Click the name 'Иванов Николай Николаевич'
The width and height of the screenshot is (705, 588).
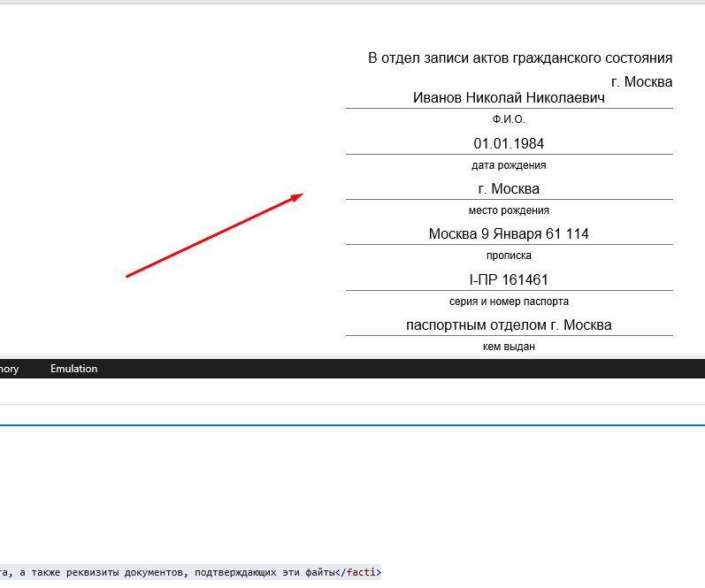(x=509, y=97)
